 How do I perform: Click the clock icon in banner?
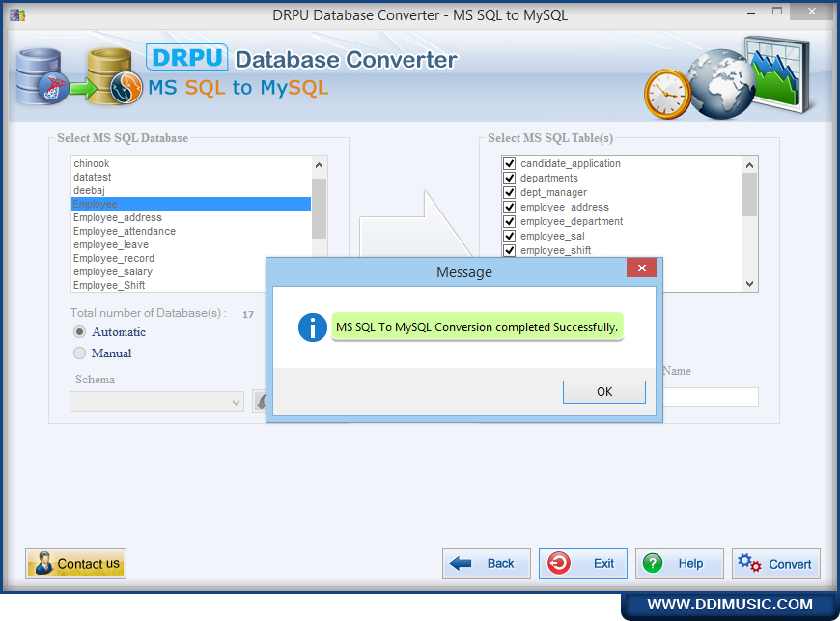coord(667,95)
